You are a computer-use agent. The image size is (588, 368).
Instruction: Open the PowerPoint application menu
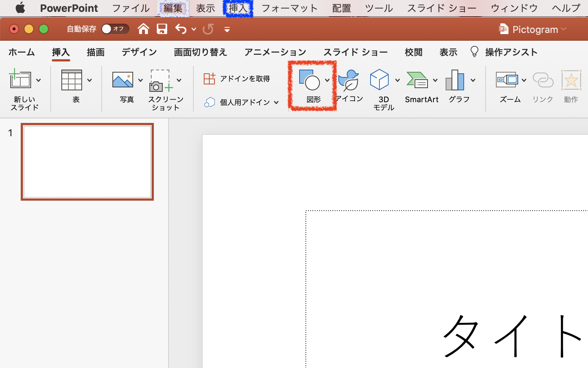pyautogui.click(x=69, y=8)
